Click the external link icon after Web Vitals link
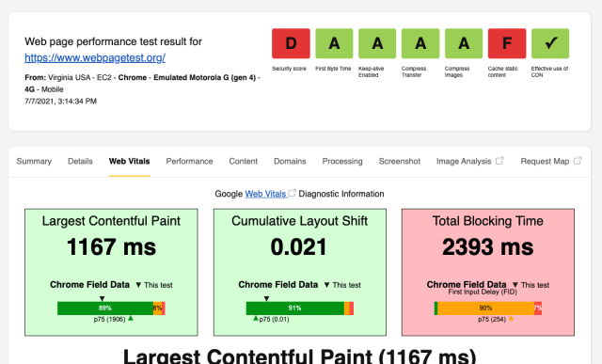 292,193
